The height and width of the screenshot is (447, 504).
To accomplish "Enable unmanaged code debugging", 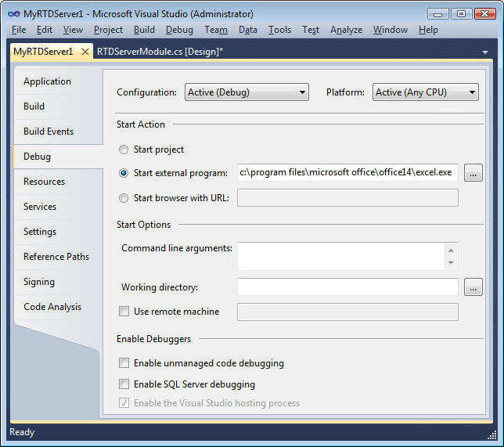I will pos(124,363).
